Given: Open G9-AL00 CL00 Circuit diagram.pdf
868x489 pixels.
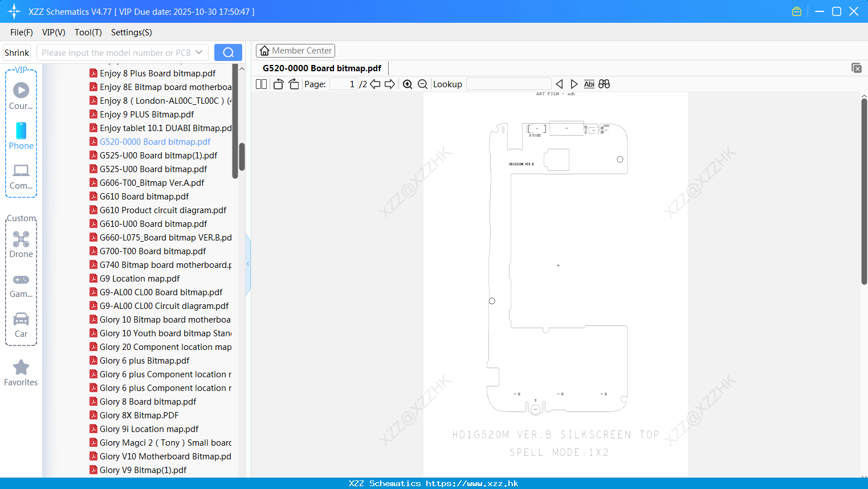Looking at the screenshot, I should click(164, 306).
